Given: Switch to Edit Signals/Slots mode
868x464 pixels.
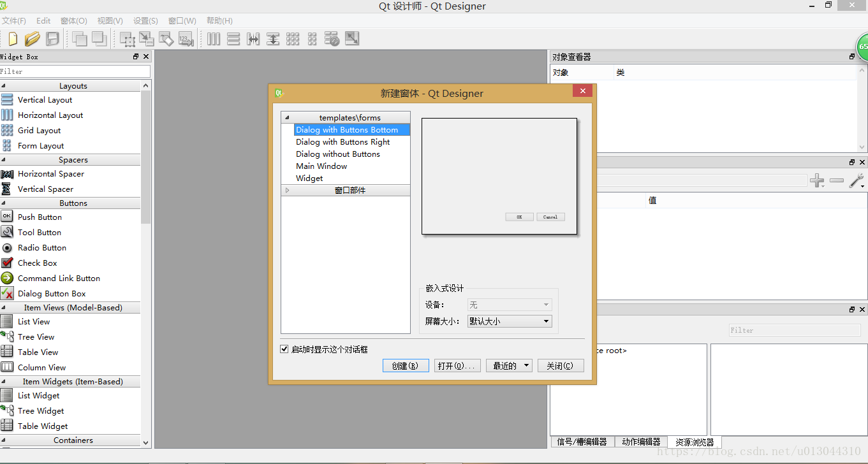Looking at the screenshot, I should 146,38.
